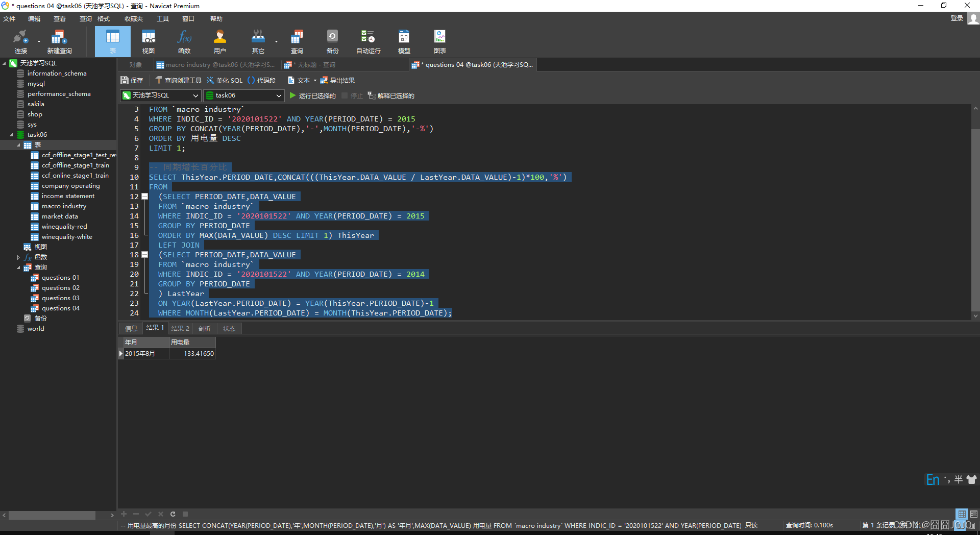Open the connection dropdown 天池学习SQL
The width and height of the screenshot is (980, 535).
(161, 95)
